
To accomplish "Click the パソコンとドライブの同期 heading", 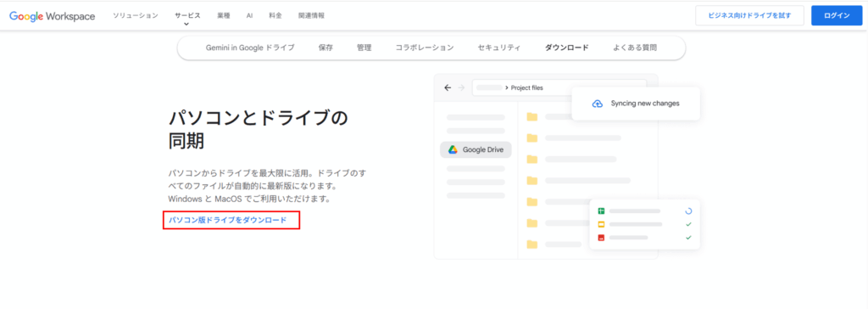I will pos(259,130).
